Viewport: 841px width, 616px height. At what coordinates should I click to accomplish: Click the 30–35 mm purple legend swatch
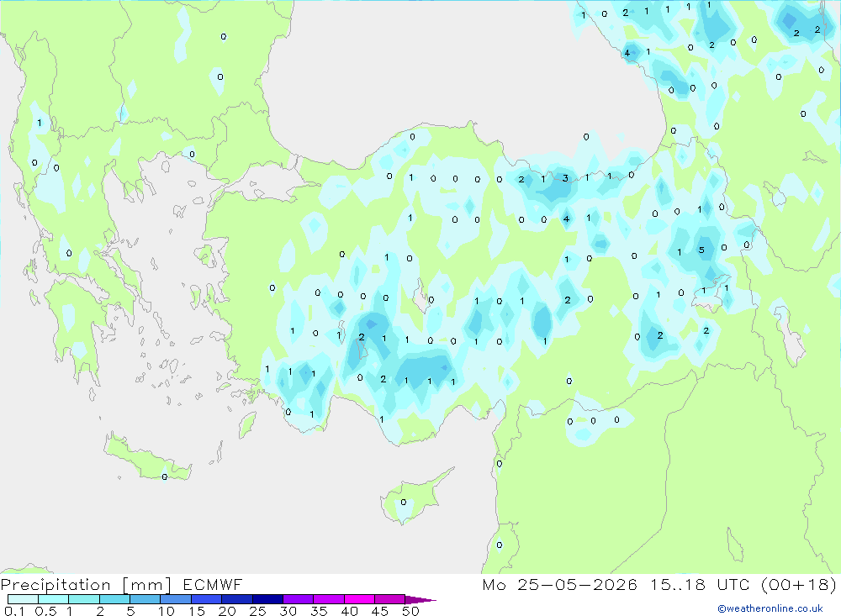[x=298, y=599]
